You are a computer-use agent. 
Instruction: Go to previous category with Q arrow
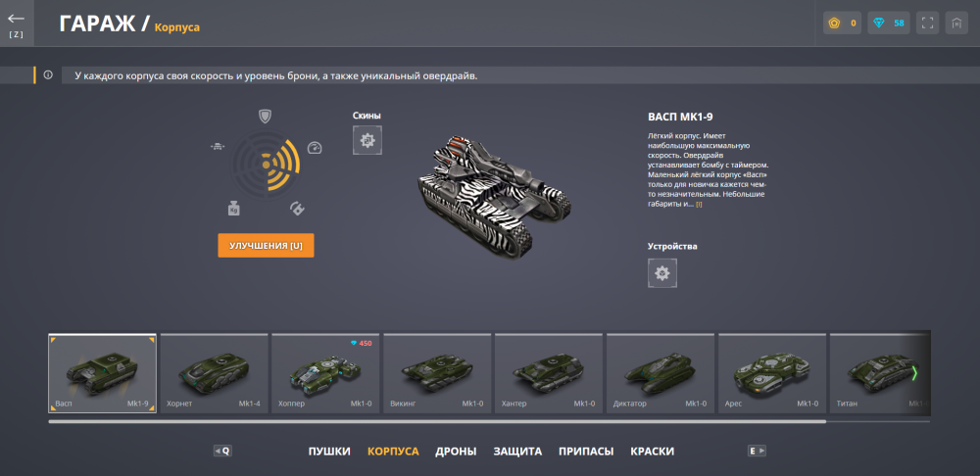tap(222, 451)
